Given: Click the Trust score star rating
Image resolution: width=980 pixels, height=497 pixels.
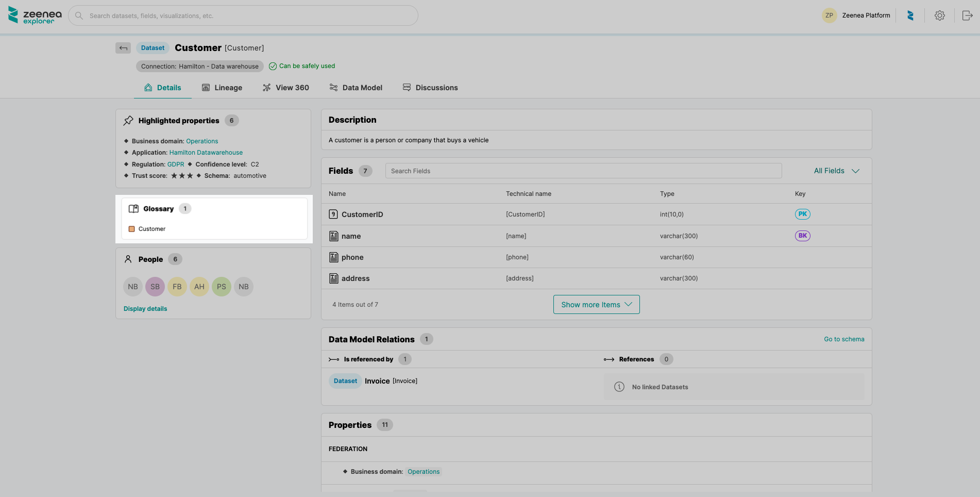Looking at the screenshot, I should 182,176.
